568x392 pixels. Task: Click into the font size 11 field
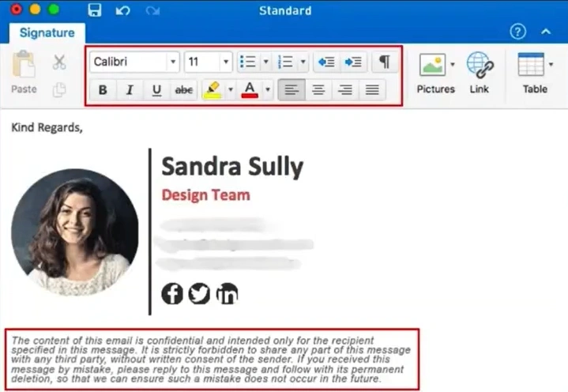click(x=202, y=62)
